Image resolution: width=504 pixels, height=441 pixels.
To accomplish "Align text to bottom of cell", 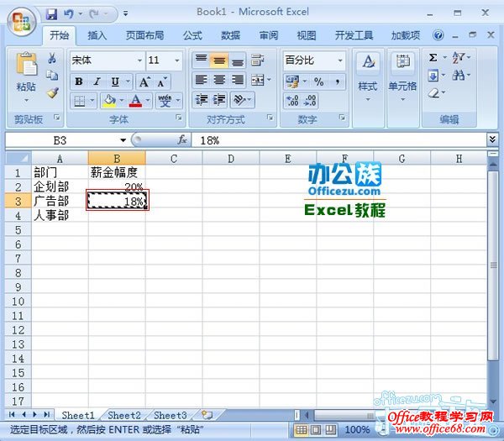I will pos(237,60).
